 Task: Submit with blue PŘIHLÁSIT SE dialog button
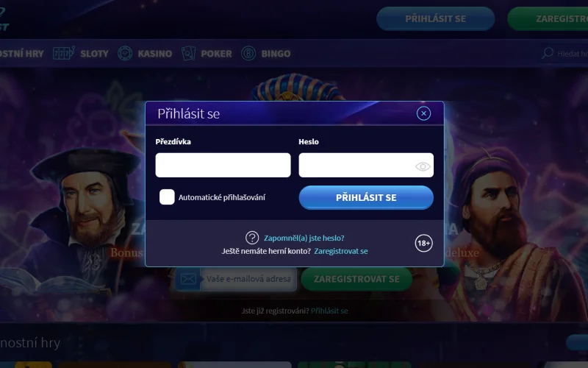[366, 197]
